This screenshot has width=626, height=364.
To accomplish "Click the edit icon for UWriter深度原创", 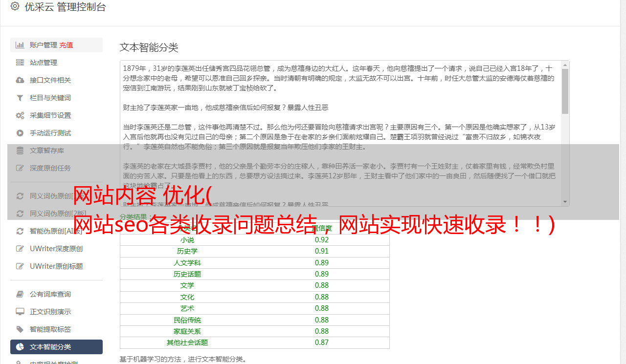I will click(20, 249).
